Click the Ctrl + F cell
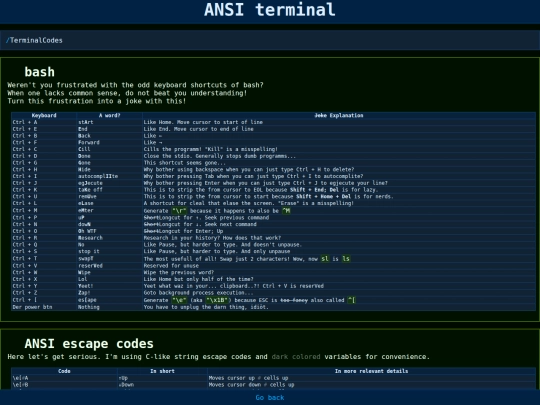540x405 pixels. pyautogui.click(x=44, y=143)
